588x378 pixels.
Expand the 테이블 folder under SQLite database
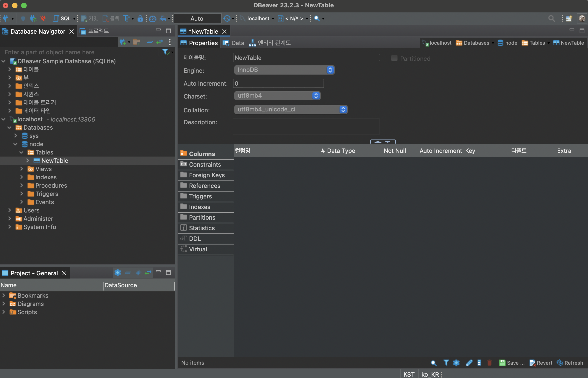[10, 70]
